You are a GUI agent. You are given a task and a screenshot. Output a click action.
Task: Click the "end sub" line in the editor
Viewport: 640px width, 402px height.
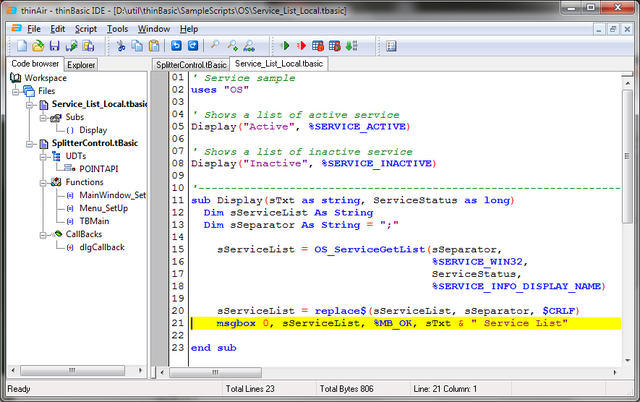[x=214, y=348]
